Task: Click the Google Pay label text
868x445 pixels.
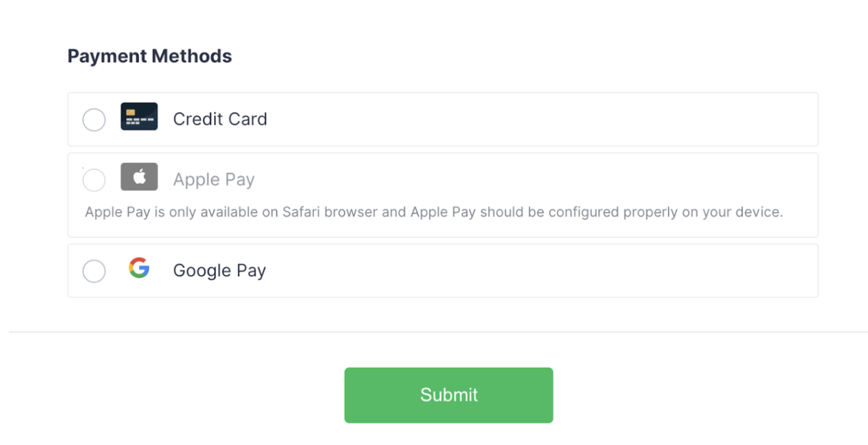Action: [x=219, y=271]
